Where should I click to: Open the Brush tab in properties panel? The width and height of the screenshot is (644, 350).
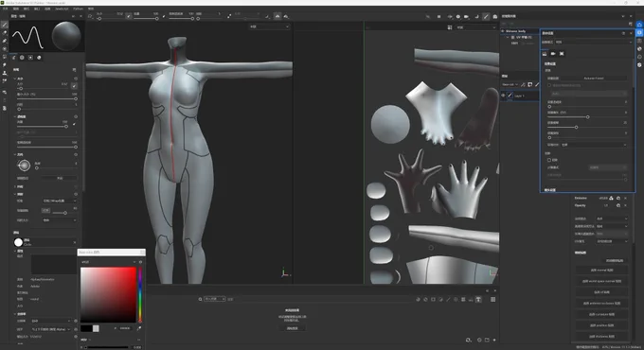coord(13,58)
